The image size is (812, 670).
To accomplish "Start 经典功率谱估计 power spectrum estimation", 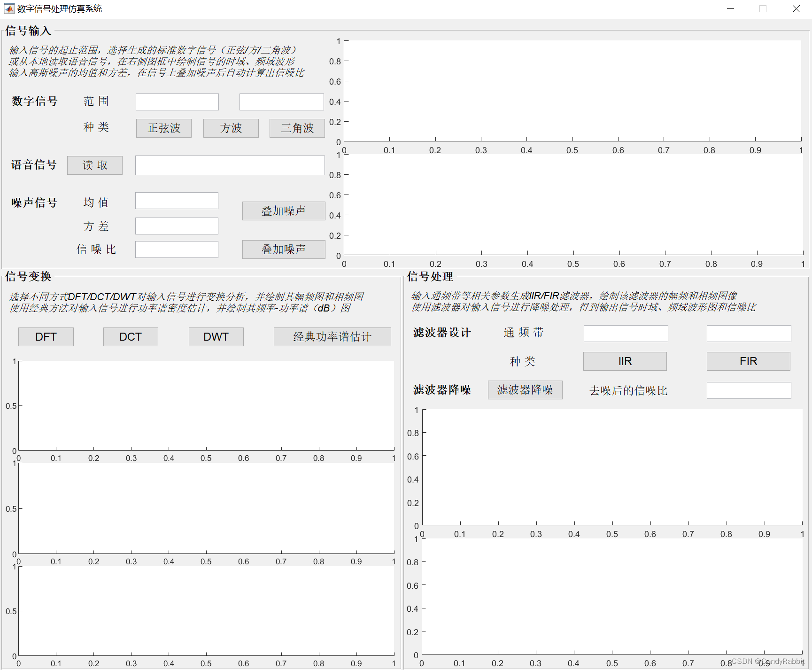I will tap(332, 336).
